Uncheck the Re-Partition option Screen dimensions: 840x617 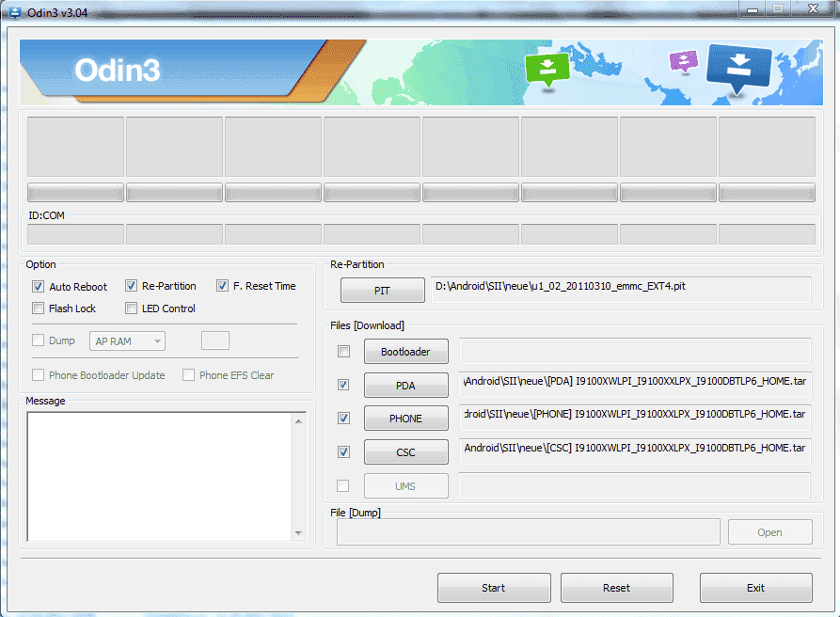[132, 286]
